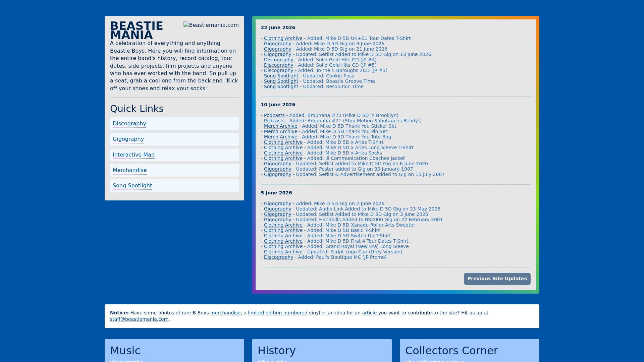The height and width of the screenshot is (362, 644).
Task: Open Discography link for To the 5 Boroughs 2CD
Action: pyautogui.click(x=278, y=71)
